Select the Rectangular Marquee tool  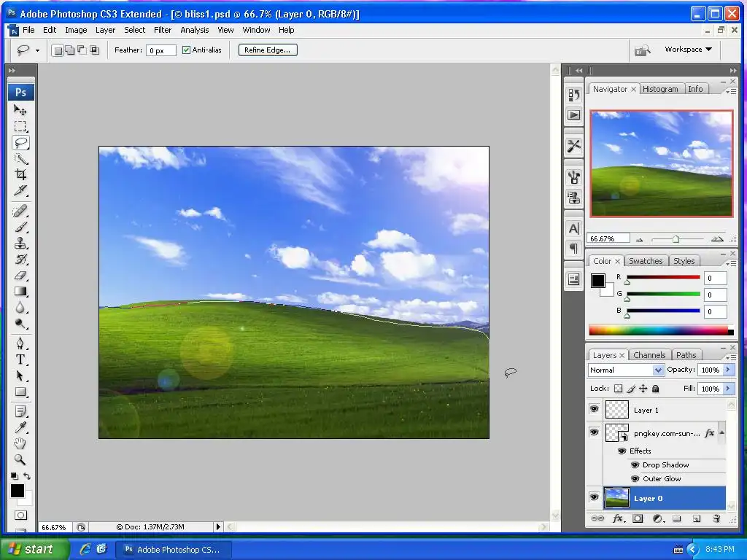coord(20,126)
